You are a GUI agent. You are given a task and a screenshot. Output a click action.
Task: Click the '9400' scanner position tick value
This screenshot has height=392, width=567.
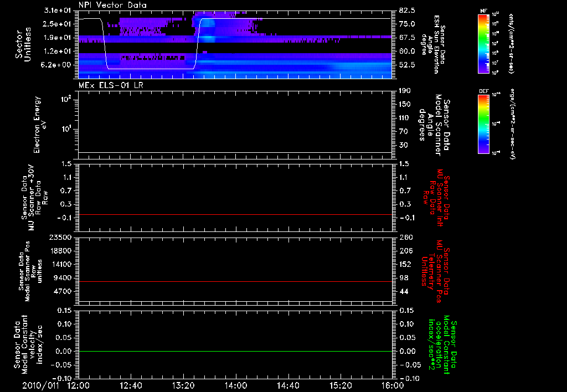pos(62,278)
